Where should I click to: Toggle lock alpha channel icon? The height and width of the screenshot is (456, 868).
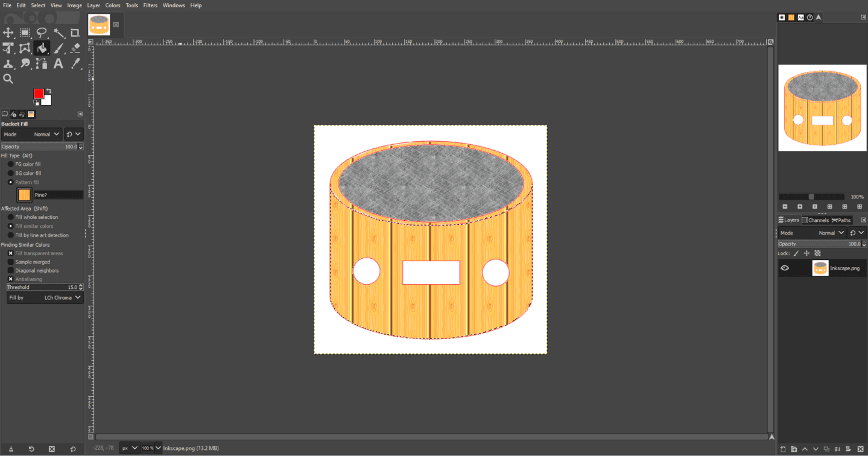[817, 253]
